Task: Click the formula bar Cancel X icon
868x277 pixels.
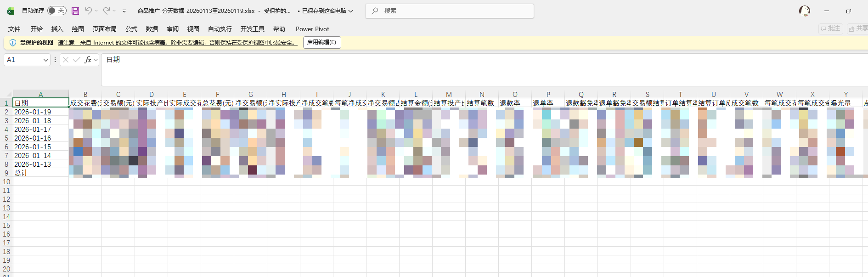Action: (66, 60)
